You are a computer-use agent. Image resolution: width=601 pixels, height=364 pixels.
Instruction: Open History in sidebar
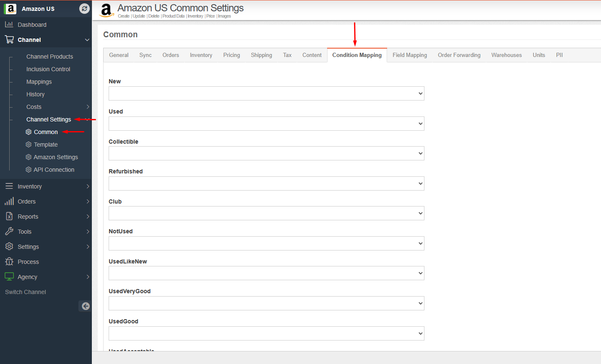[x=35, y=94]
